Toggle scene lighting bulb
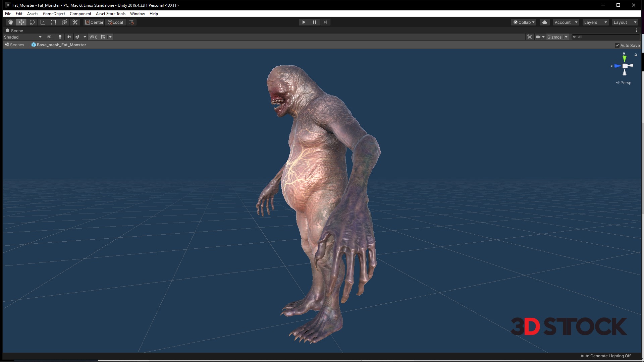Image resolution: width=644 pixels, height=362 pixels. 60,37
